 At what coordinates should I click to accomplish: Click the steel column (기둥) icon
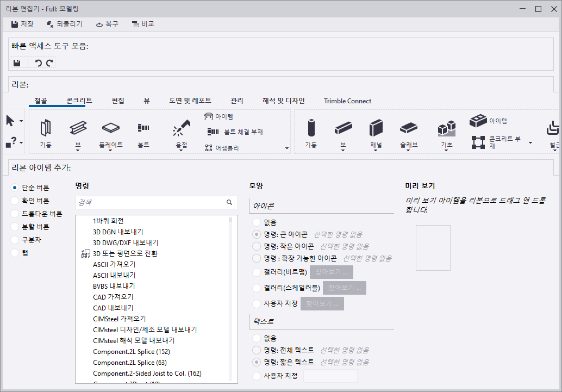[45, 128]
